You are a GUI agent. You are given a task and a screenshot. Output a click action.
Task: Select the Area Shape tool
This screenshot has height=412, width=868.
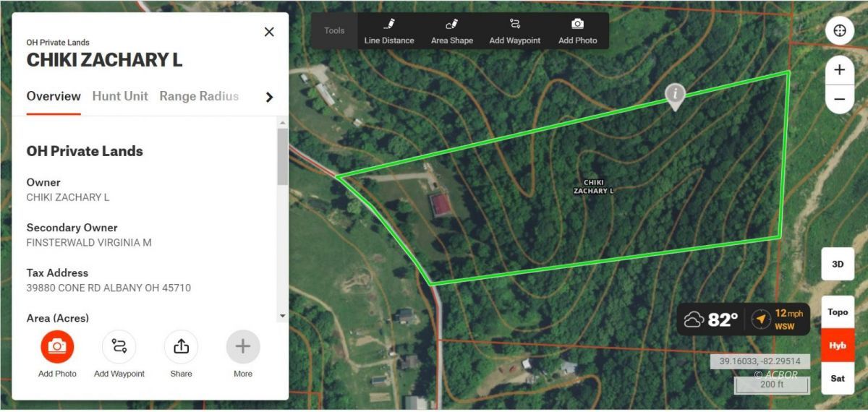pyautogui.click(x=452, y=31)
